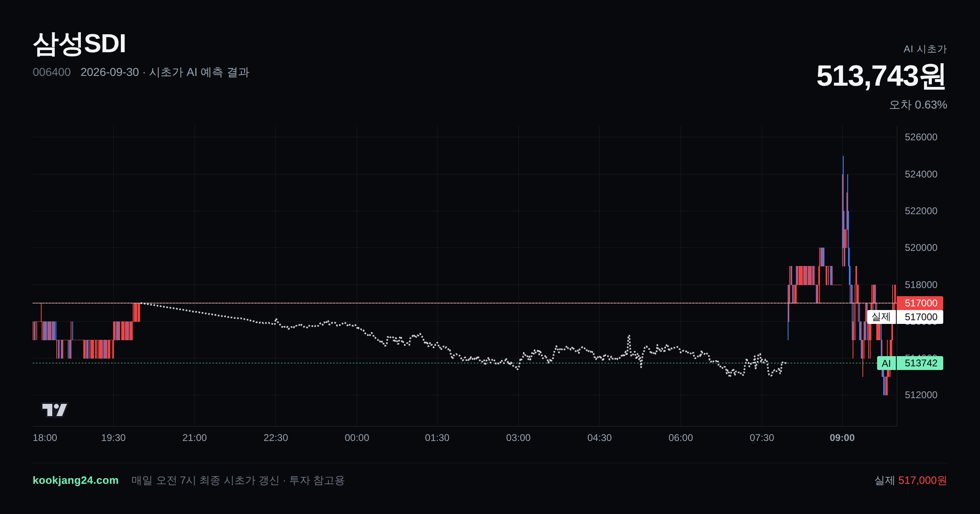Viewport: 980px width, 514px height.
Task: Open the kookjang24.com link
Action: tap(76, 480)
